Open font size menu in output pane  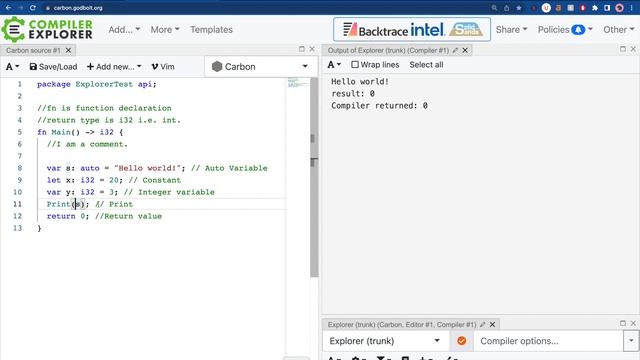click(334, 64)
